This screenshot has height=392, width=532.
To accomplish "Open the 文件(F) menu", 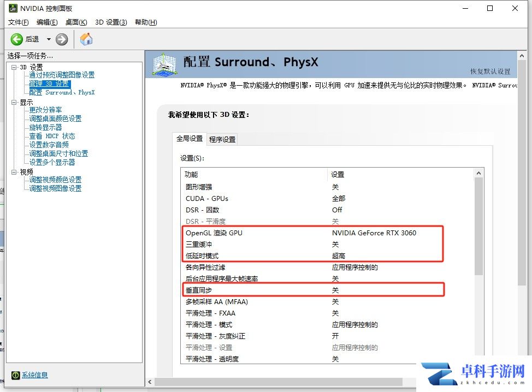I will point(19,22).
